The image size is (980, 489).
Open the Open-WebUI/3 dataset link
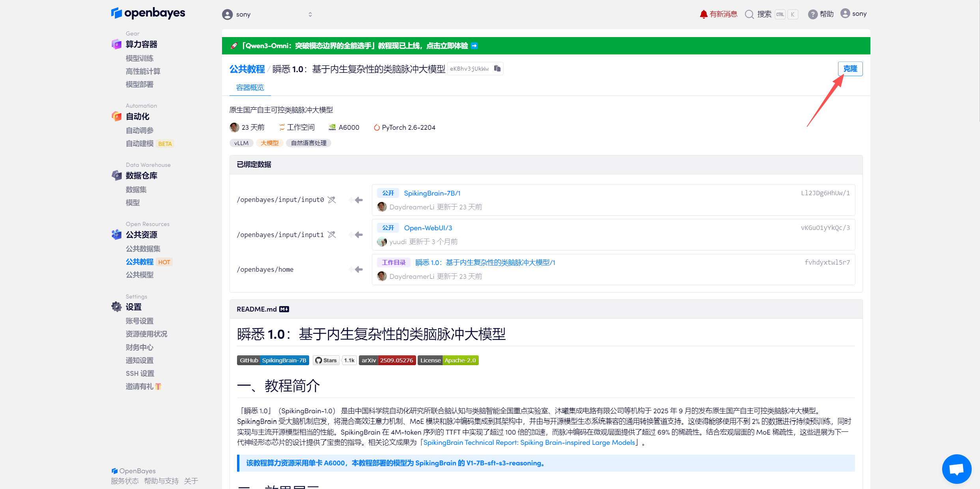[428, 228]
